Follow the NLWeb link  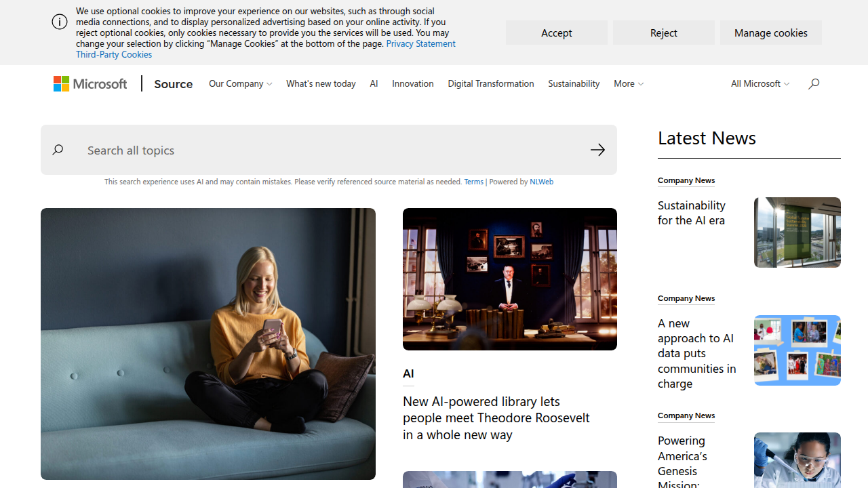click(541, 182)
